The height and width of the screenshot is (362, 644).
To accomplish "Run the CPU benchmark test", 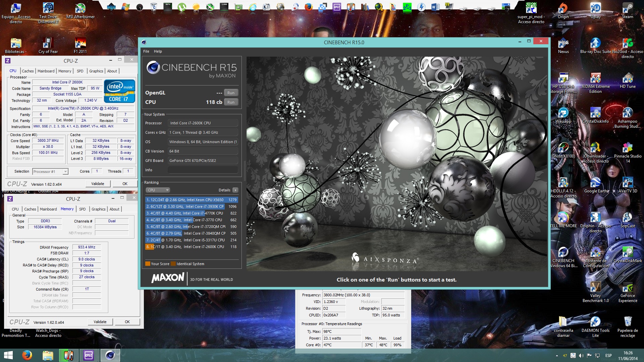I will tap(231, 102).
